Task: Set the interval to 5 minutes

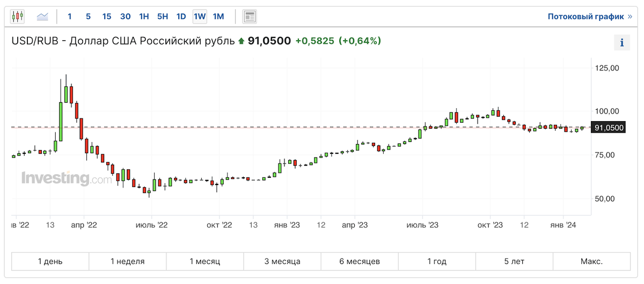Action: (x=88, y=16)
